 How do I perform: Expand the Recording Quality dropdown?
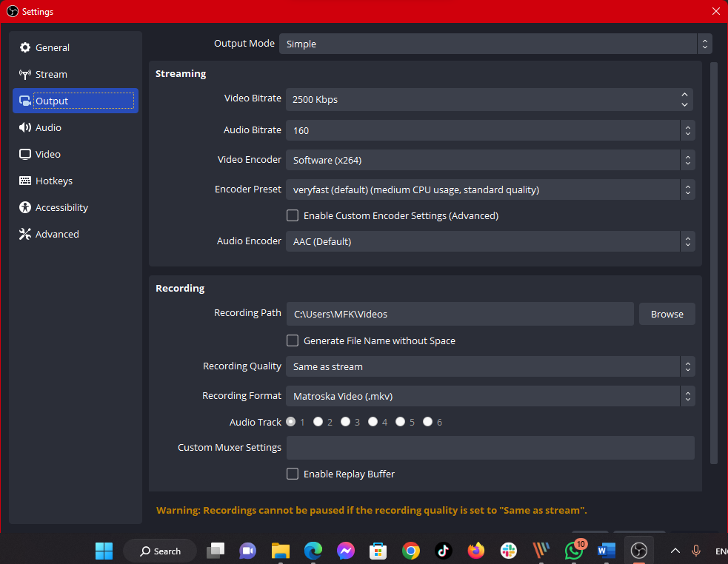[x=490, y=366]
